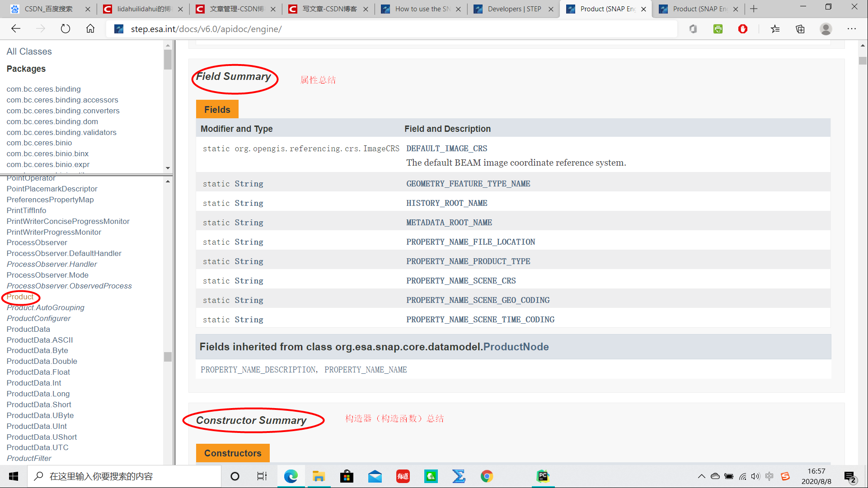Open the All Classes link
868x488 pixels.
[29, 51]
